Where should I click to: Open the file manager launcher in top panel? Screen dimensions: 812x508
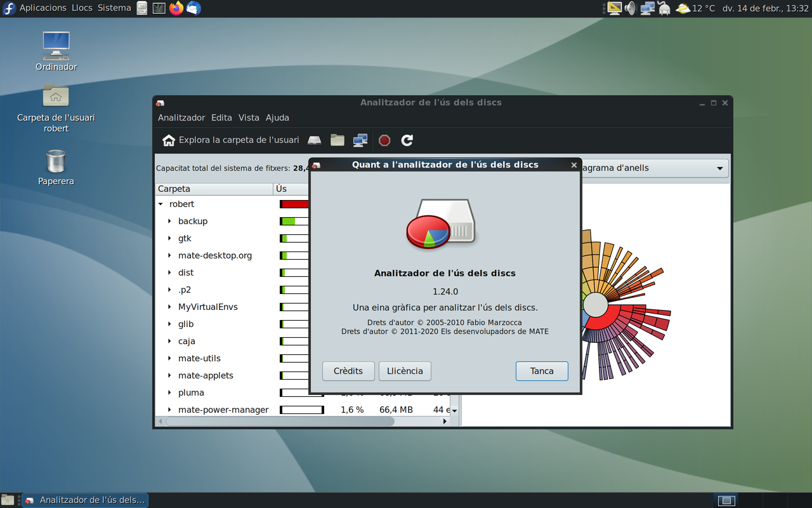(x=142, y=8)
